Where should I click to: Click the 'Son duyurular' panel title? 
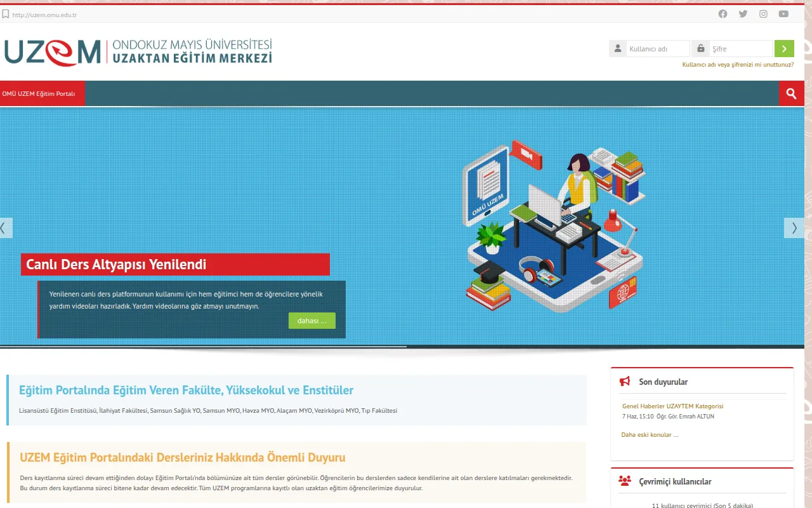coord(663,382)
